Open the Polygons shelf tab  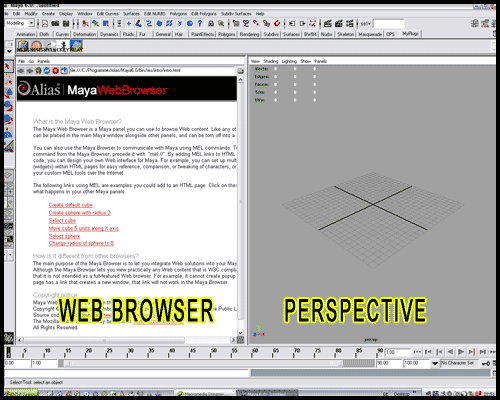point(227,34)
